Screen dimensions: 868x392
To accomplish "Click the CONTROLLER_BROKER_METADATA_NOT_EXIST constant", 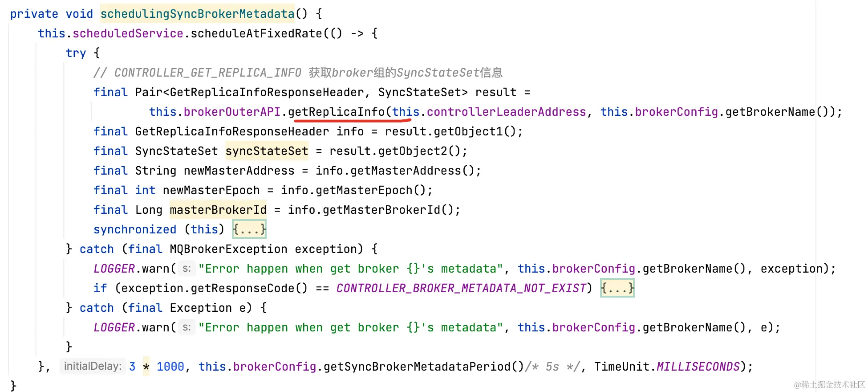I will click(461, 288).
